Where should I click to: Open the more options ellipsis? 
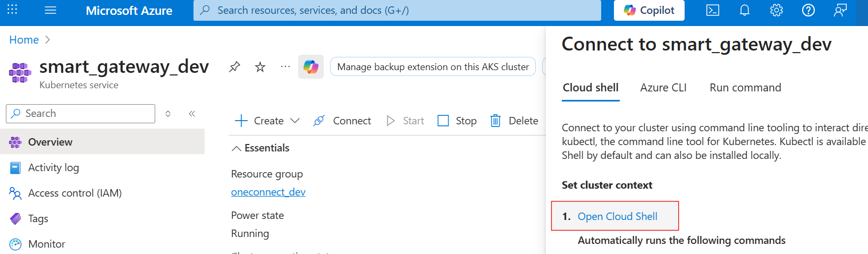pyautogui.click(x=285, y=67)
